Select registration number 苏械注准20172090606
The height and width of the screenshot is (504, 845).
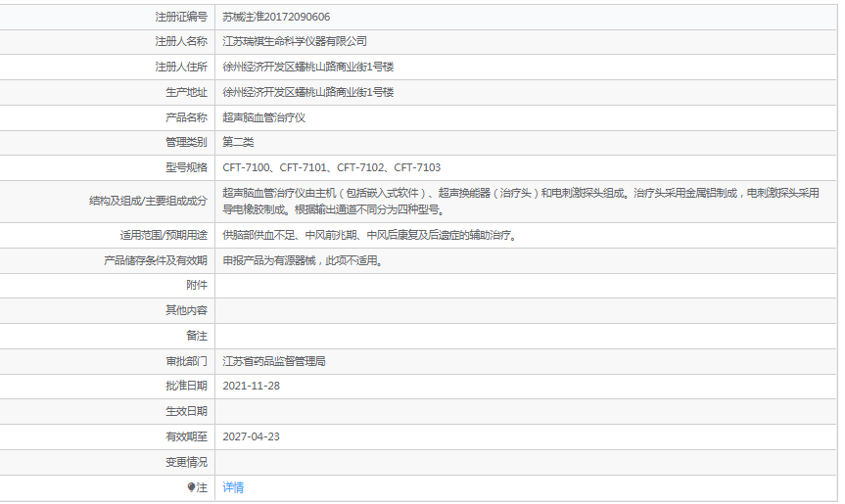point(276,17)
